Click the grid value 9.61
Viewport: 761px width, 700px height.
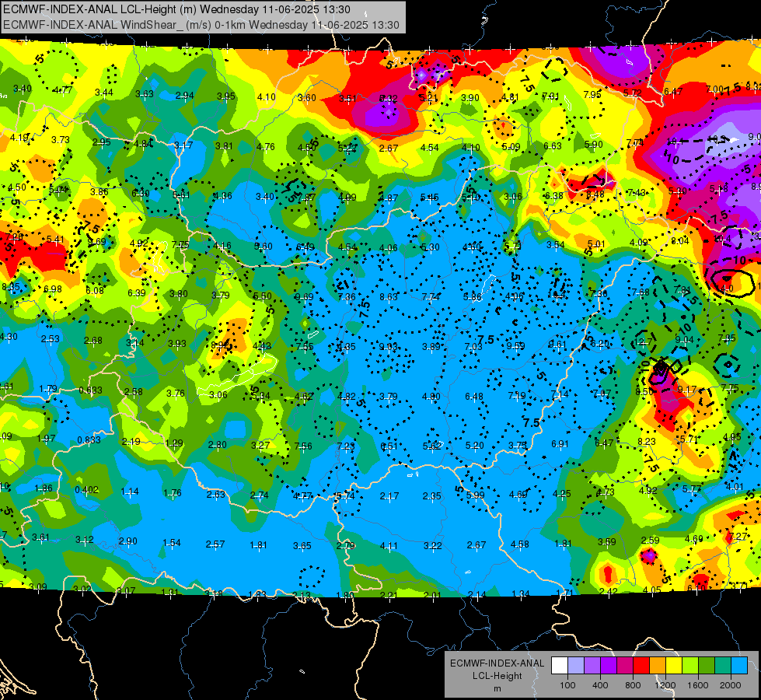[x=557, y=344]
